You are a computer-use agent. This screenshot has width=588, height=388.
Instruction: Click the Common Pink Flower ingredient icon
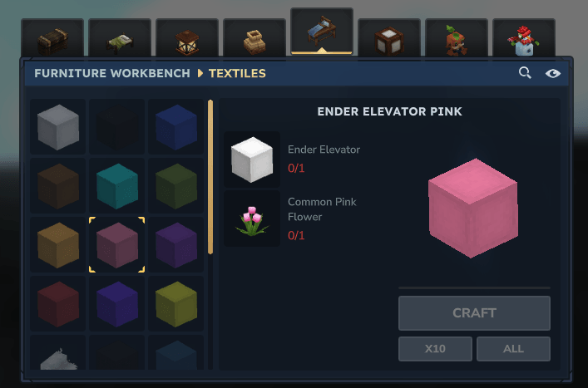pyautogui.click(x=252, y=219)
